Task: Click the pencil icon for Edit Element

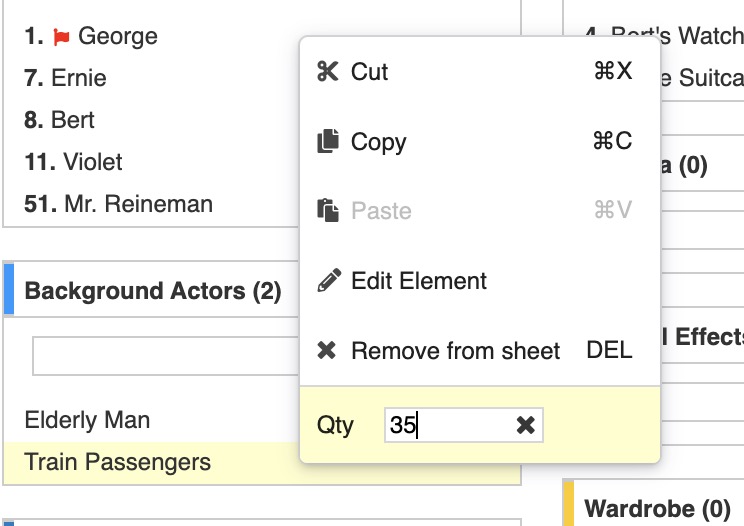Action: tap(327, 281)
